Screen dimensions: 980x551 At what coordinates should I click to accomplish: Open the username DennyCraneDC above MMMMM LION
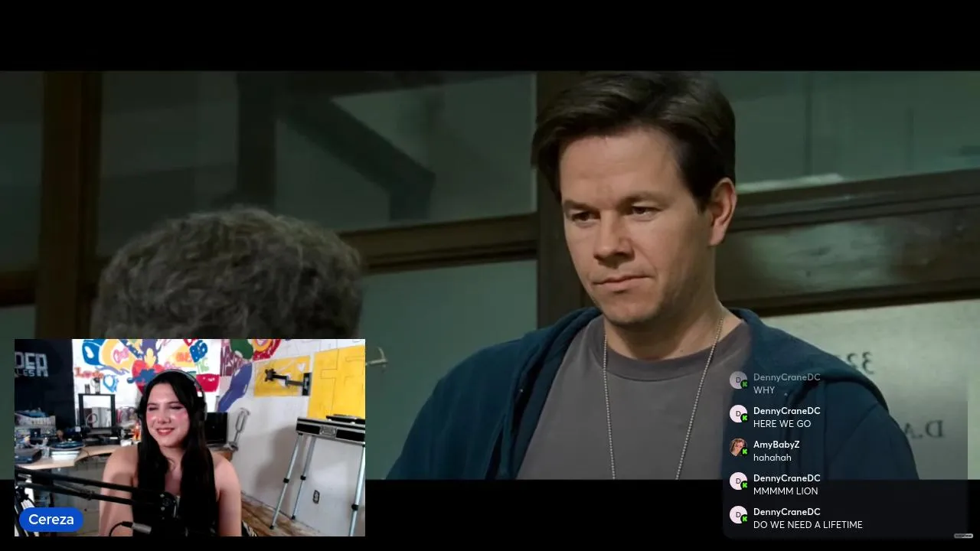[786, 478]
